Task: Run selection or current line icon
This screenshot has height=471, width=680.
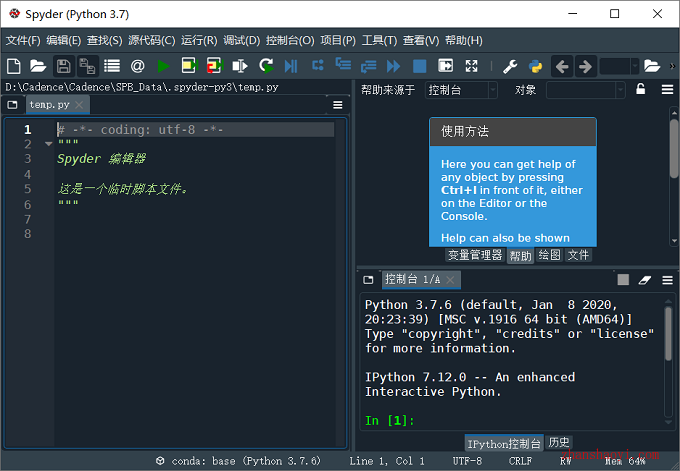Action: click(x=239, y=66)
